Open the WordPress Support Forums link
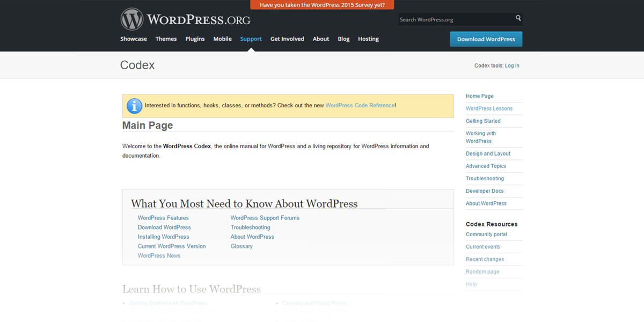This screenshot has width=644, height=322. (x=265, y=218)
